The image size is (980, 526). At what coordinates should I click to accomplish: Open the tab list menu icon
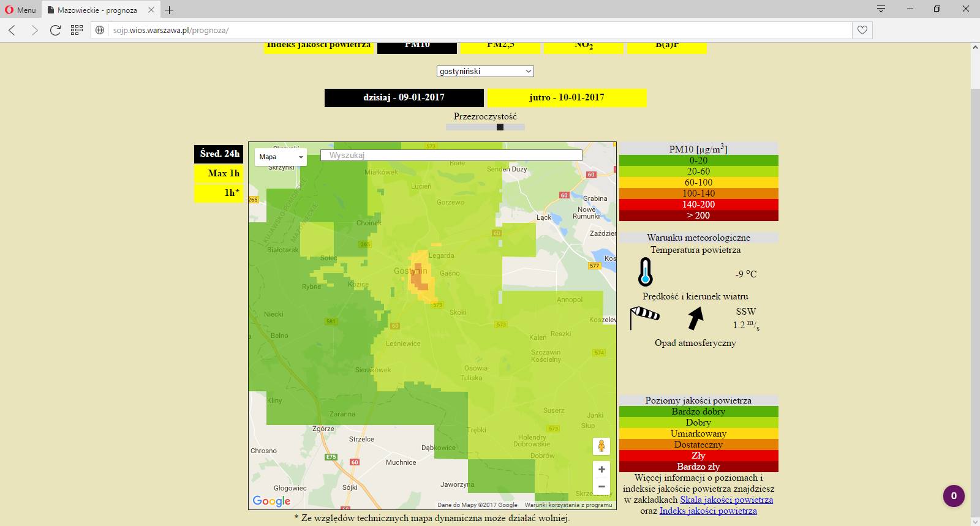pos(881,9)
